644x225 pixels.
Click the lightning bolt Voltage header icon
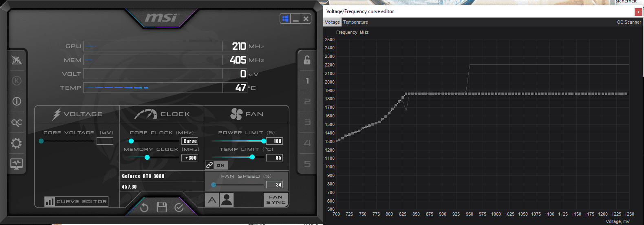point(57,114)
